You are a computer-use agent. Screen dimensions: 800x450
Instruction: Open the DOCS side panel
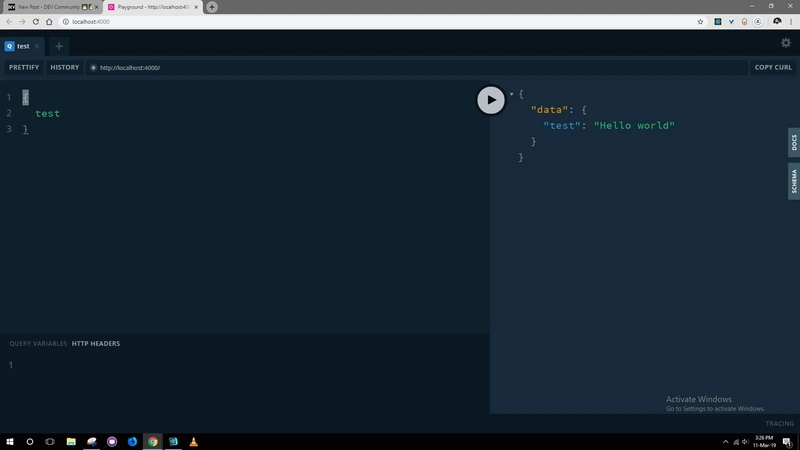tap(794, 142)
